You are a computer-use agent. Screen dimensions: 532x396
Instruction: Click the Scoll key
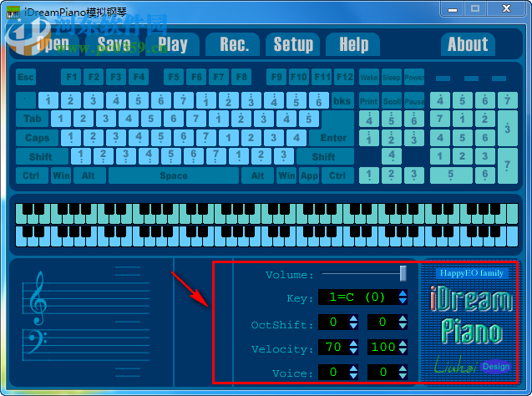coord(392,101)
